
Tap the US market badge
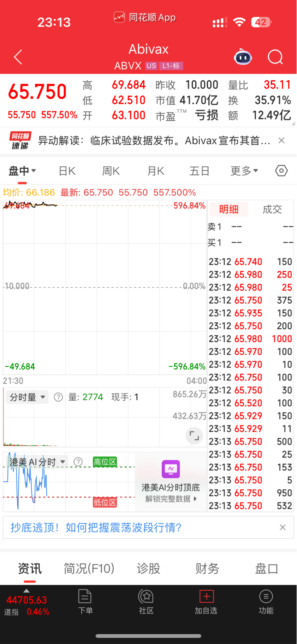(x=151, y=66)
